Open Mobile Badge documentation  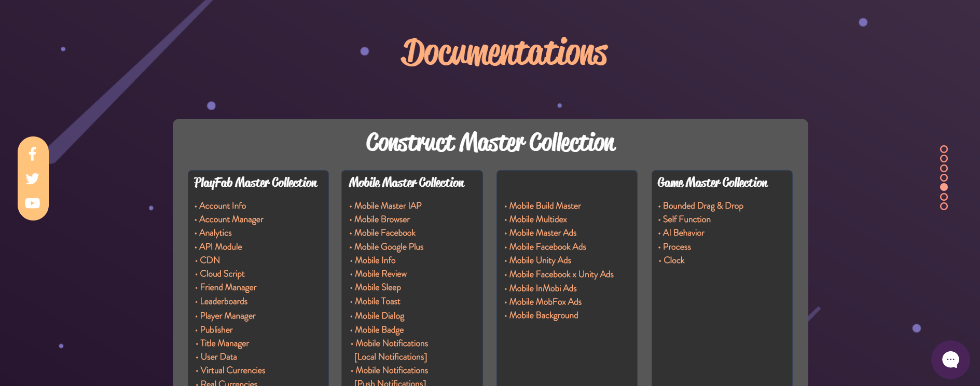coord(379,330)
